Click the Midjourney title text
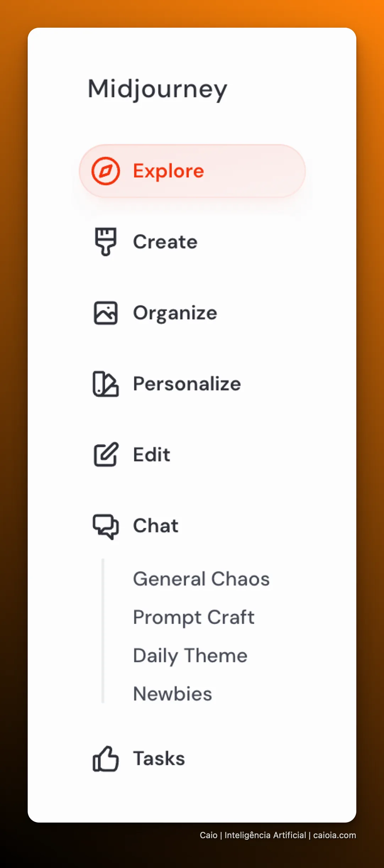The image size is (384, 868). 158,89
